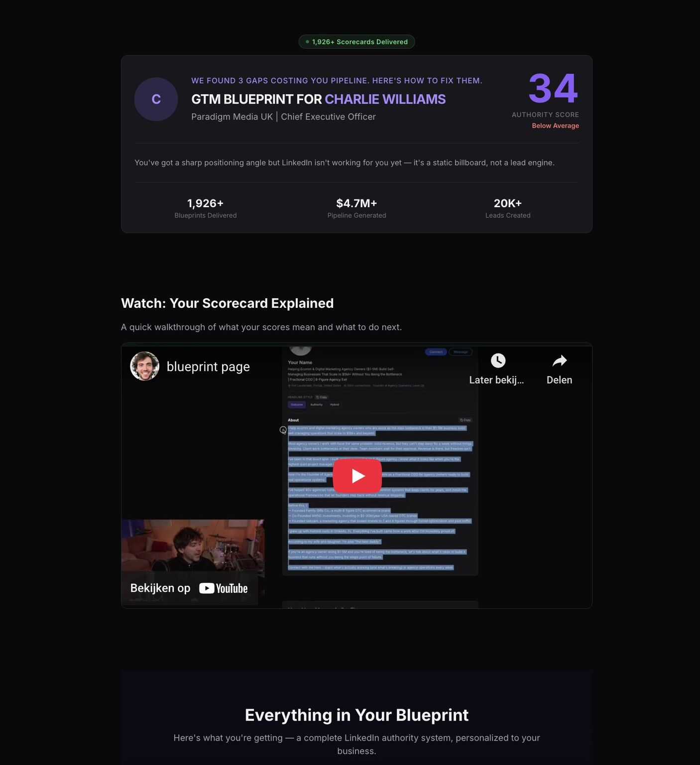Click the round C profile avatar

click(156, 99)
